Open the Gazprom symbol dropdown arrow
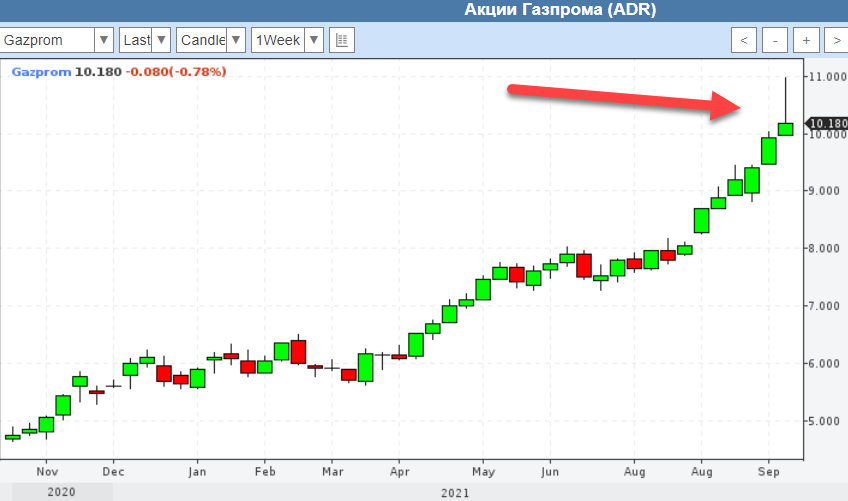The image size is (848, 501). pos(103,40)
